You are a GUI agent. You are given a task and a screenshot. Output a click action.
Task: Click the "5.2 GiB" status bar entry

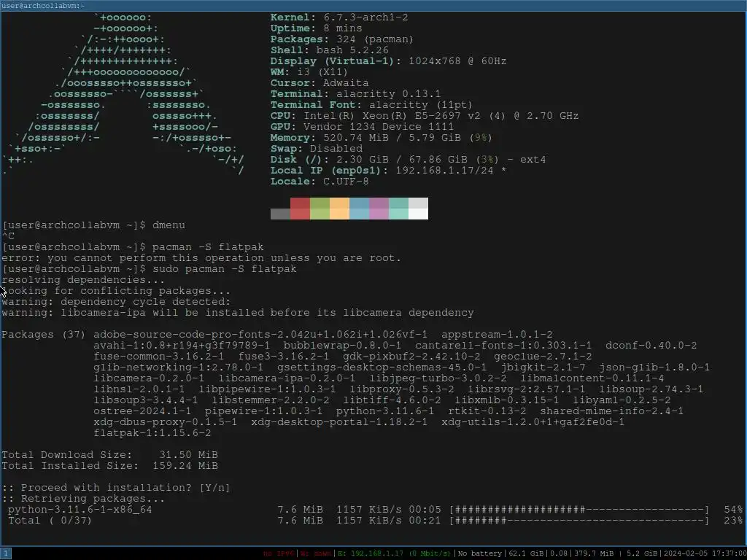(x=642, y=553)
